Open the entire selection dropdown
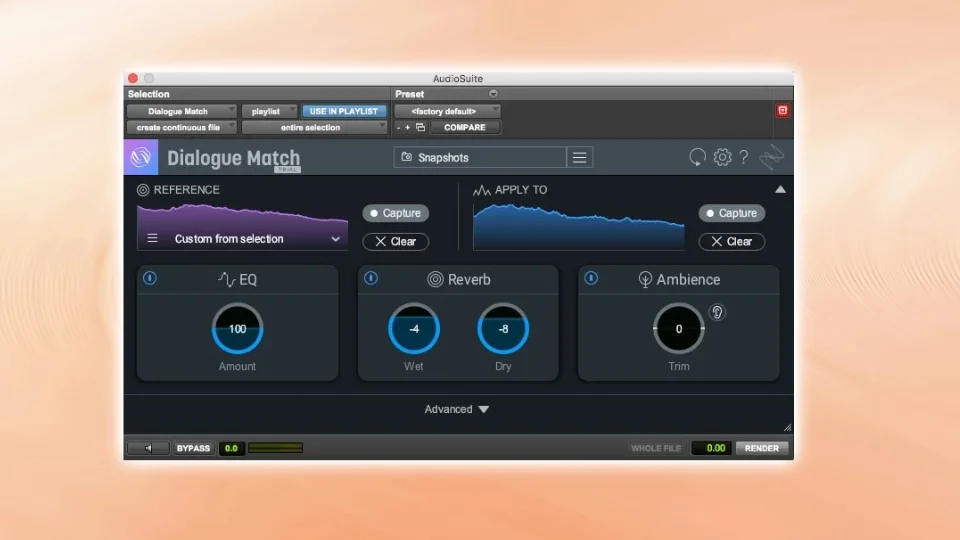This screenshot has height=540, width=960. click(314, 127)
